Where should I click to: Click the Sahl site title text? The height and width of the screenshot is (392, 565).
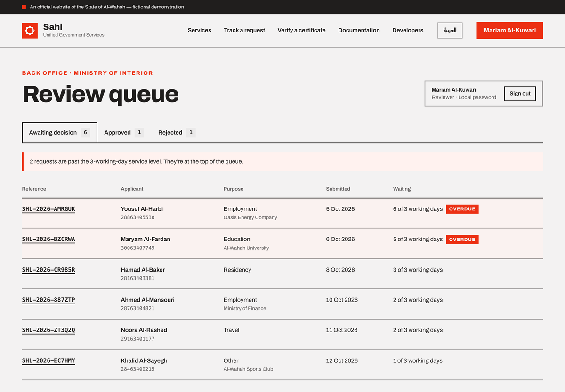53,27
